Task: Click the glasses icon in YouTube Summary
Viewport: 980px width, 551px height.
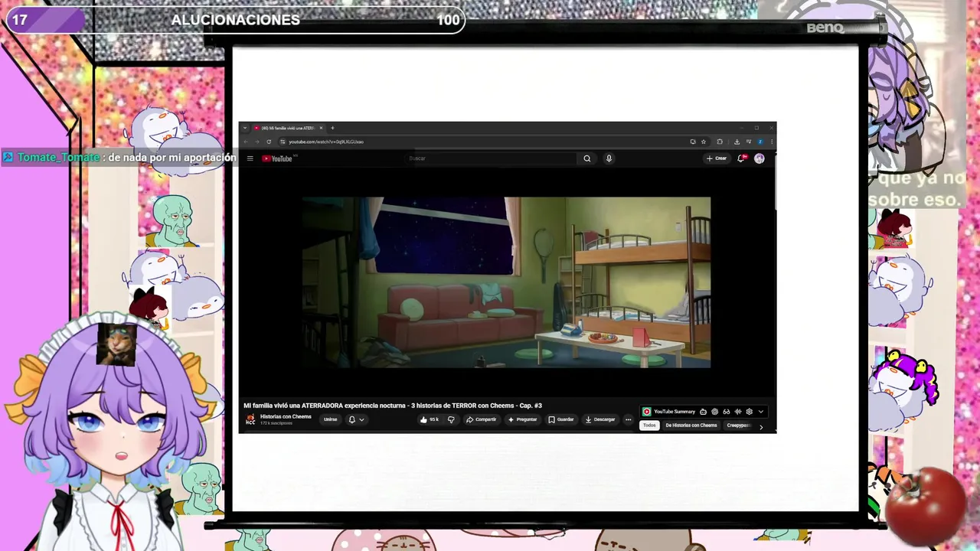Action: (726, 412)
